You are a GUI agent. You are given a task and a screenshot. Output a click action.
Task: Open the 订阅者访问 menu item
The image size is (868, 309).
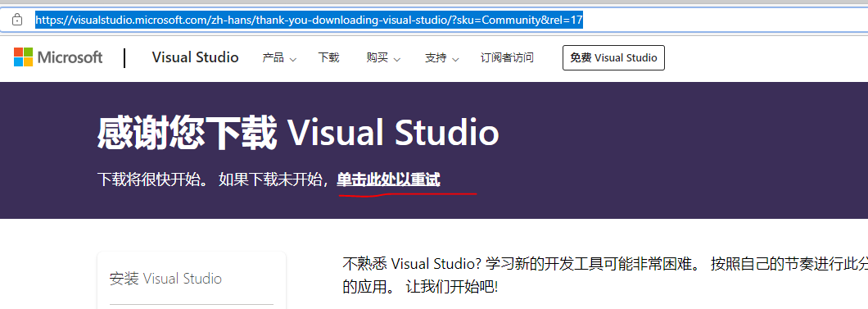[x=507, y=57]
